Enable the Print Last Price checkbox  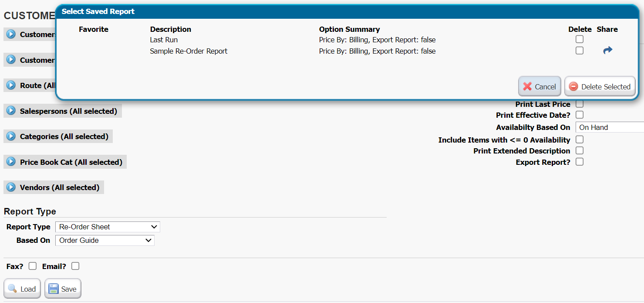(580, 104)
